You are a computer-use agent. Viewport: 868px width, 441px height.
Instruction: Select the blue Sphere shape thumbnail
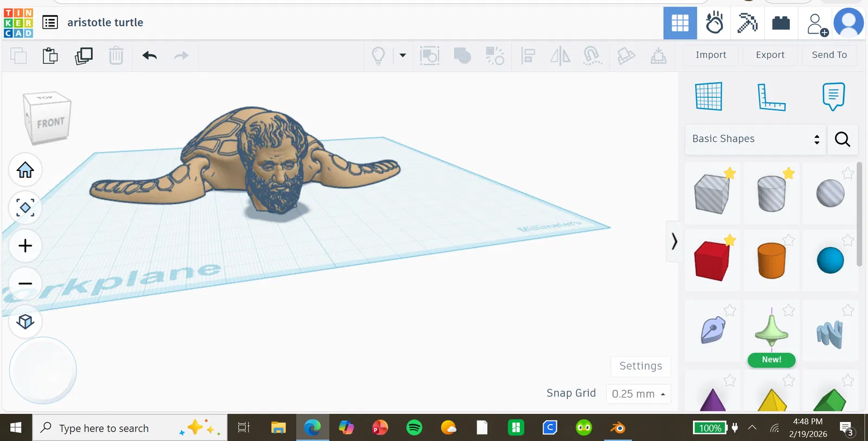[x=831, y=261]
